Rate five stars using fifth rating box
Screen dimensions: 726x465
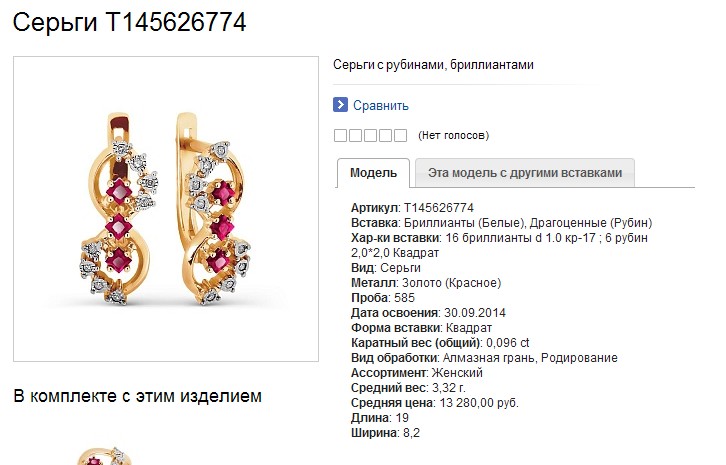[401, 135]
